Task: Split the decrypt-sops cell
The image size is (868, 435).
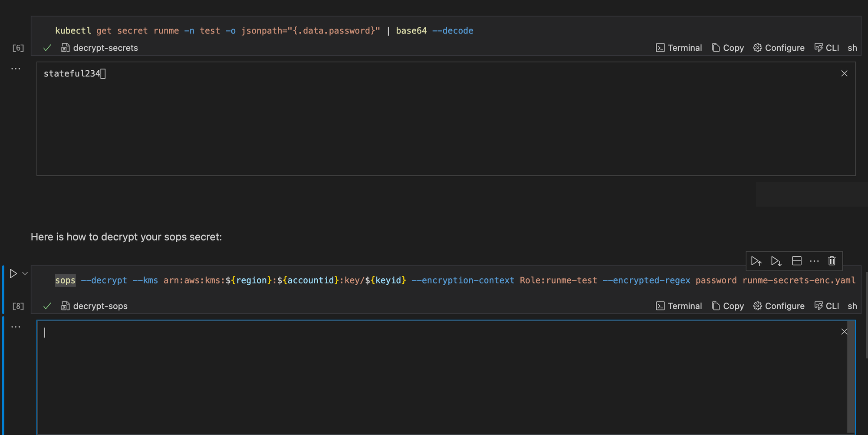Action: (796, 260)
